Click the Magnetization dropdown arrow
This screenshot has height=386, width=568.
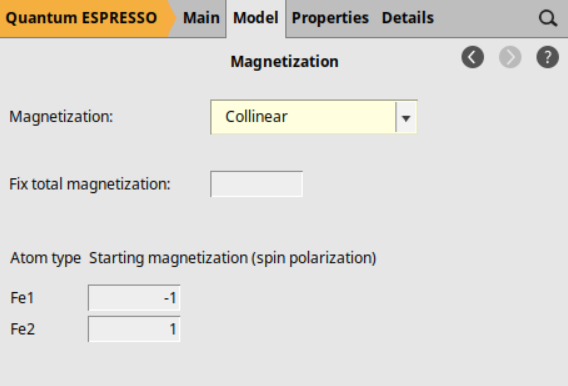coord(406,117)
